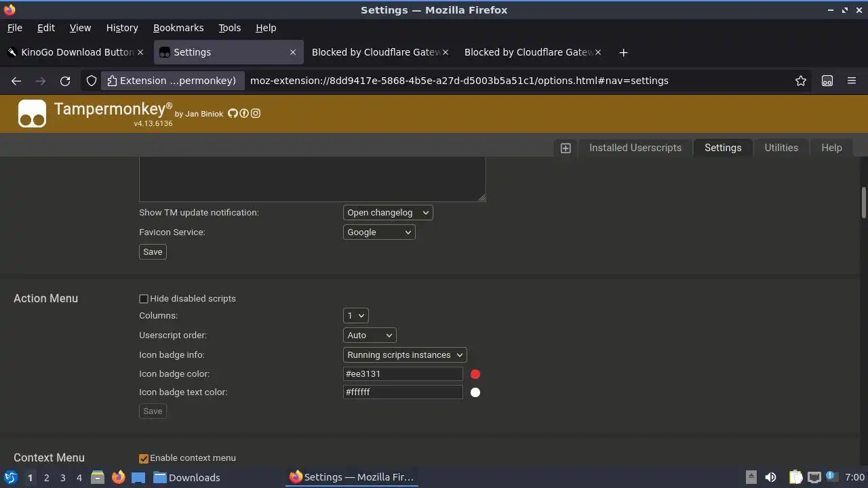The height and width of the screenshot is (488, 868).
Task: Open clipboard manager tray icon
Action: 795,477
